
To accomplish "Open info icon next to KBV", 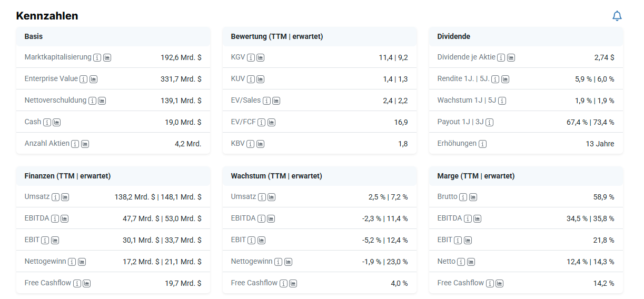I will (x=251, y=144).
